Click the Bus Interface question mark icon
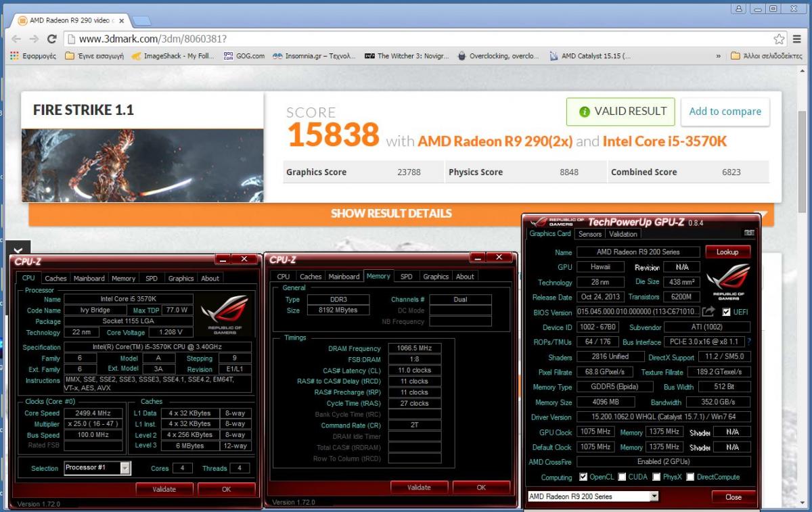The image size is (812, 512). [749, 342]
